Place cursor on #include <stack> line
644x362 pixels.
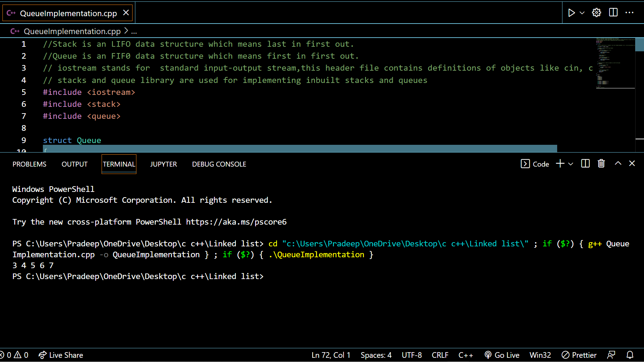click(82, 104)
